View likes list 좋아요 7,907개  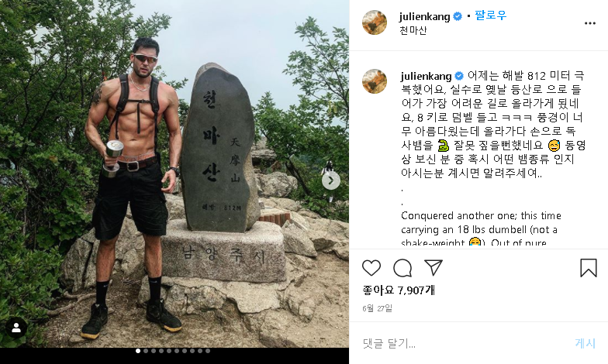click(x=399, y=290)
